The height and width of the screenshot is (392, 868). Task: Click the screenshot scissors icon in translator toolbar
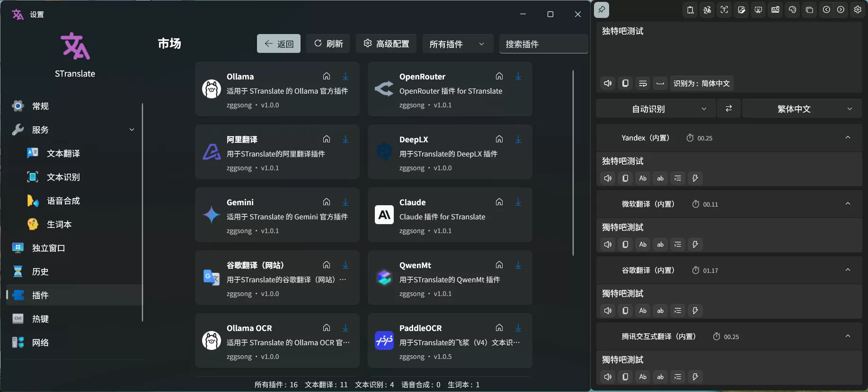[759, 9]
